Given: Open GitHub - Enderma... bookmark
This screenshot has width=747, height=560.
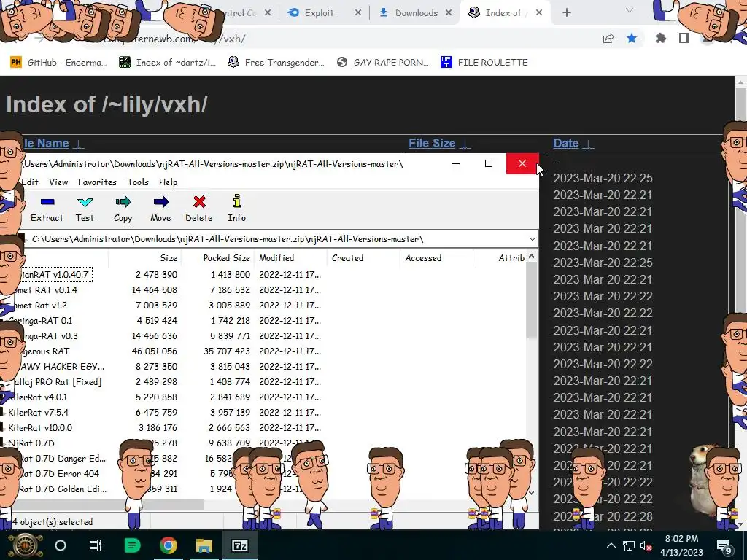Looking at the screenshot, I should tap(59, 63).
